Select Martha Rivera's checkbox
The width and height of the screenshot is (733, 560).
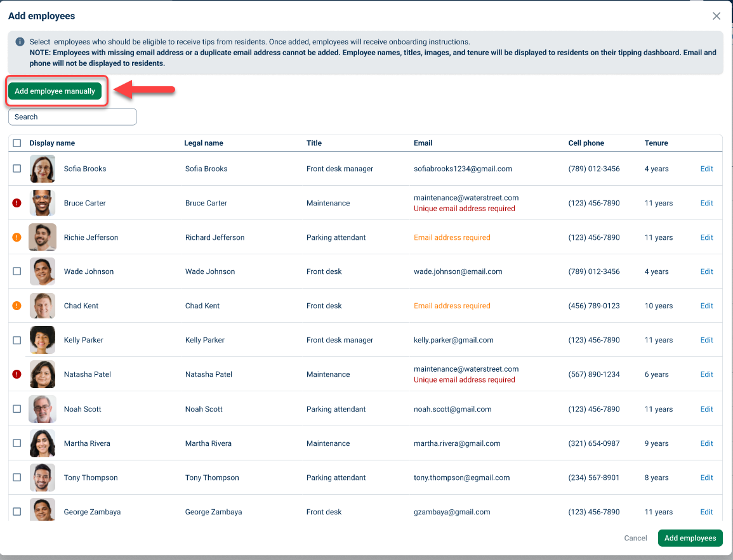click(x=17, y=443)
